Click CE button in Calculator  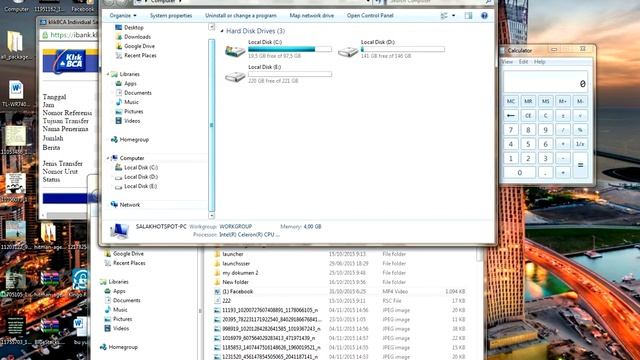tap(528, 116)
